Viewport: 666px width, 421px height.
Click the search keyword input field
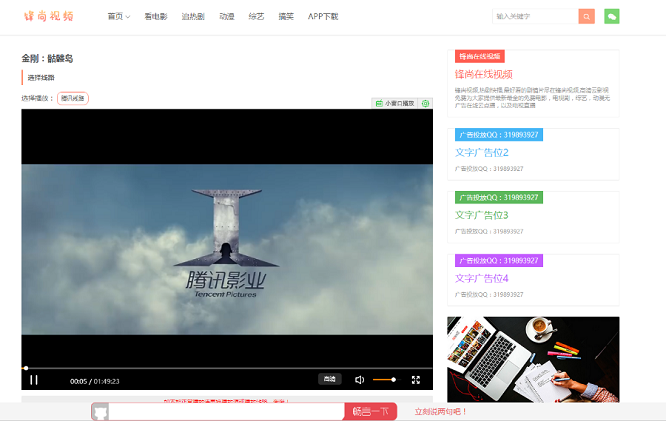click(x=535, y=16)
